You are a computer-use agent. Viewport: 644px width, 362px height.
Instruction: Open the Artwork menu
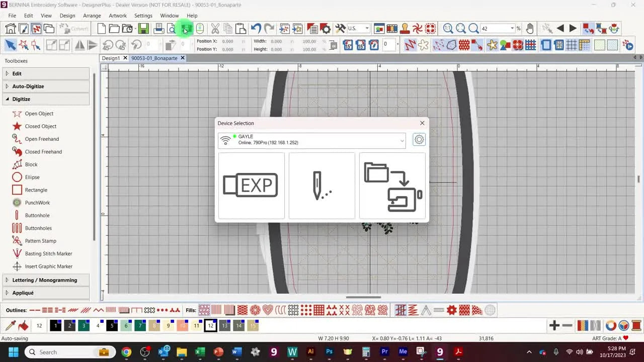click(x=118, y=16)
